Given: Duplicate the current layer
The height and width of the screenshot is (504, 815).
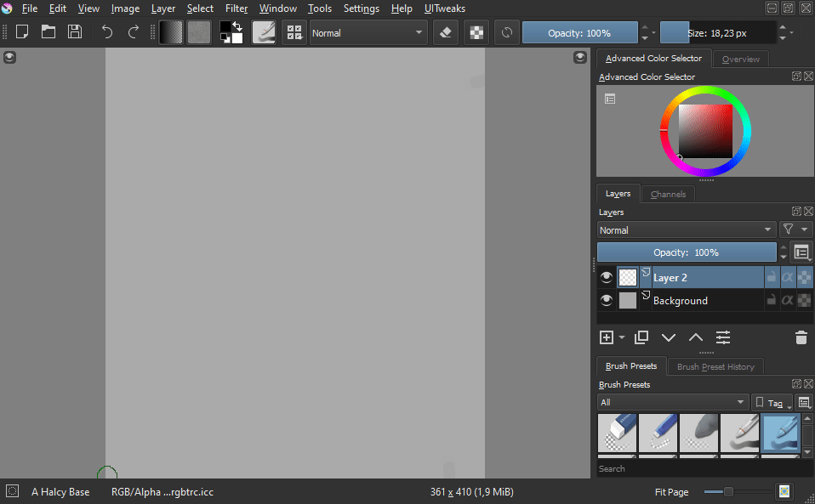Looking at the screenshot, I should (641, 337).
